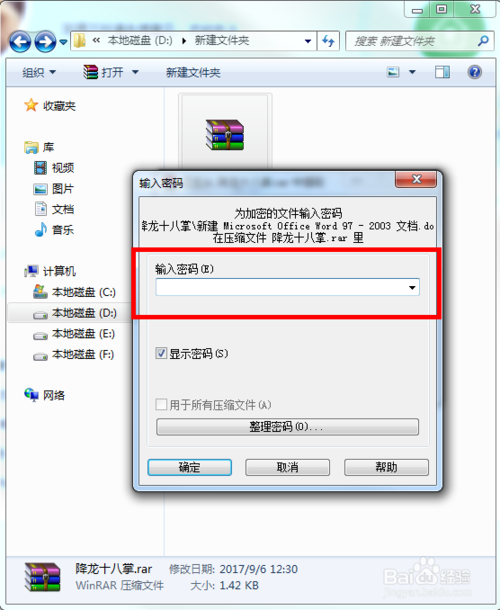The image size is (500, 610).
Task: Click the 确定 button
Action: click(189, 467)
